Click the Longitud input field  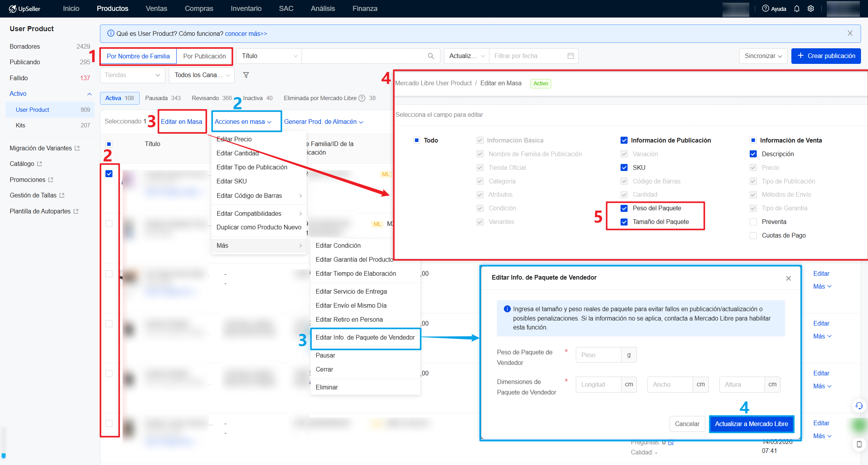coord(598,384)
